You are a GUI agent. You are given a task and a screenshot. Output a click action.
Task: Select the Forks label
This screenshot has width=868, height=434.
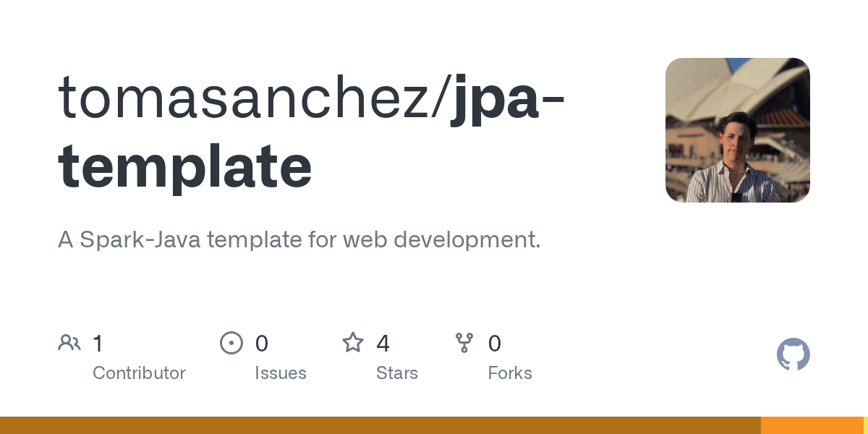[510, 373]
